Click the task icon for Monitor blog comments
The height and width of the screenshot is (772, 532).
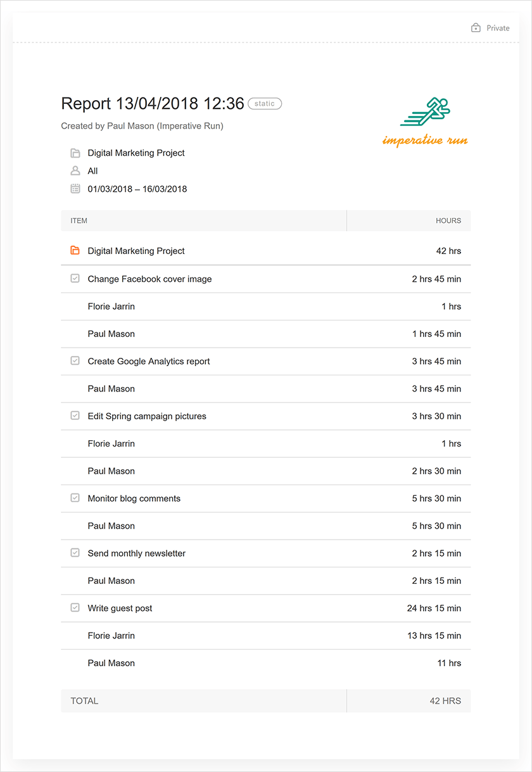click(75, 498)
